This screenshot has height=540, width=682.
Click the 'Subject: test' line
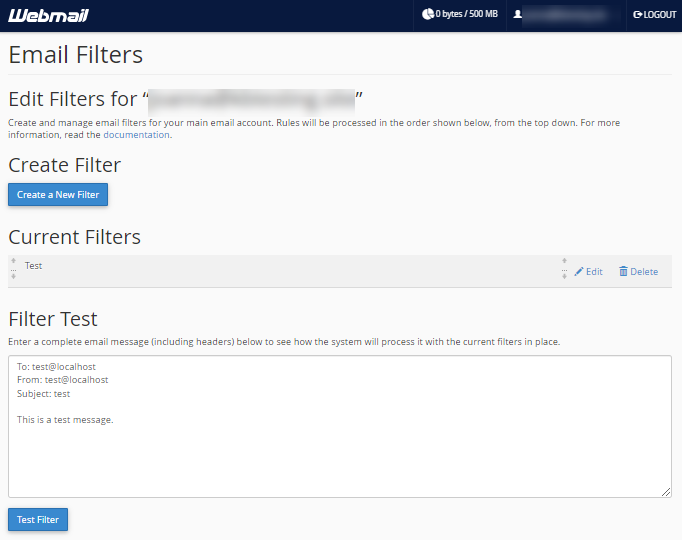pyautogui.click(x=43, y=394)
